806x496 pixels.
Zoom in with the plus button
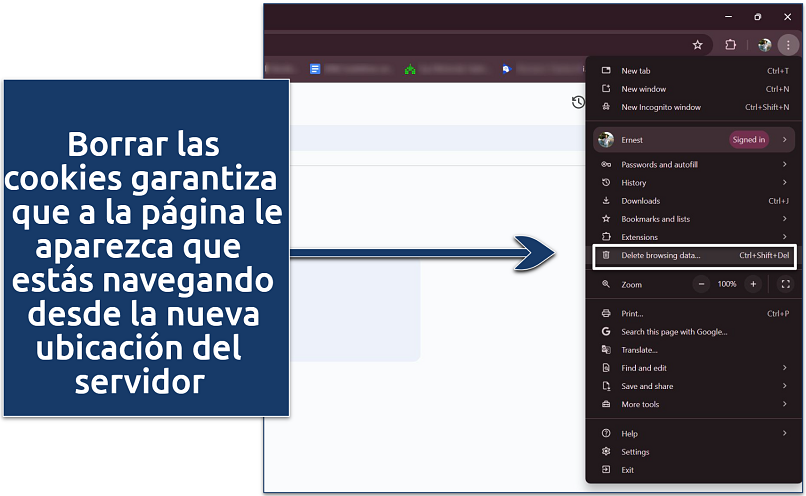(x=753, y=284)
